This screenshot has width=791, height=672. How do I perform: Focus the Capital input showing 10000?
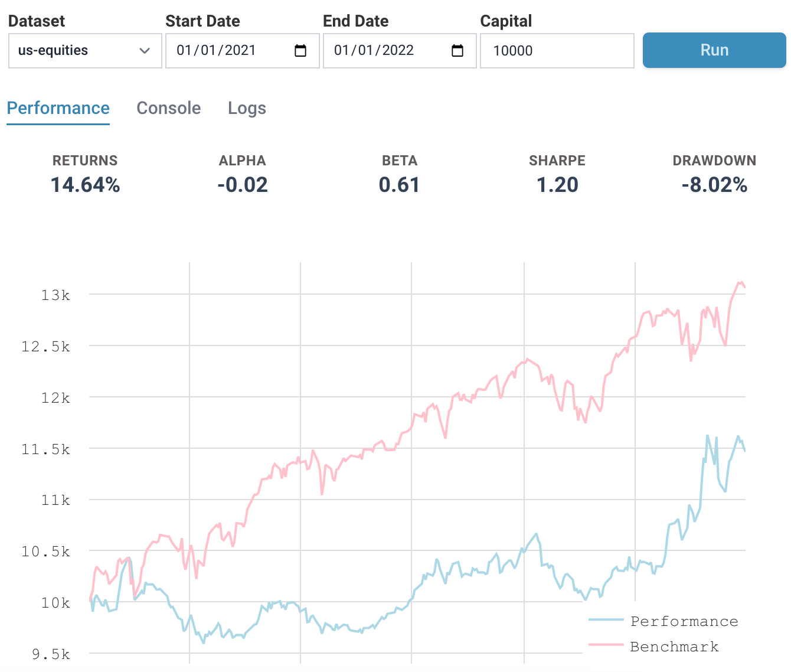tap(557, 51)
